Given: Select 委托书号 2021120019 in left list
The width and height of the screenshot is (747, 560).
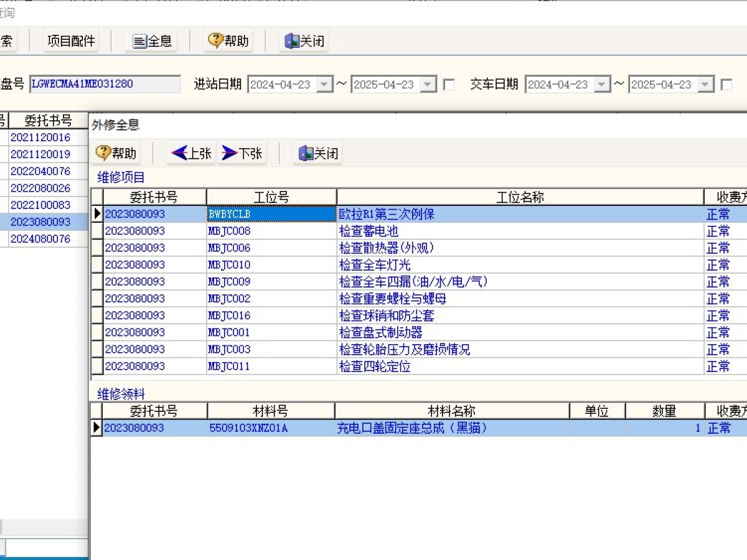Looking at the screenshot, I should click(48, 154).
